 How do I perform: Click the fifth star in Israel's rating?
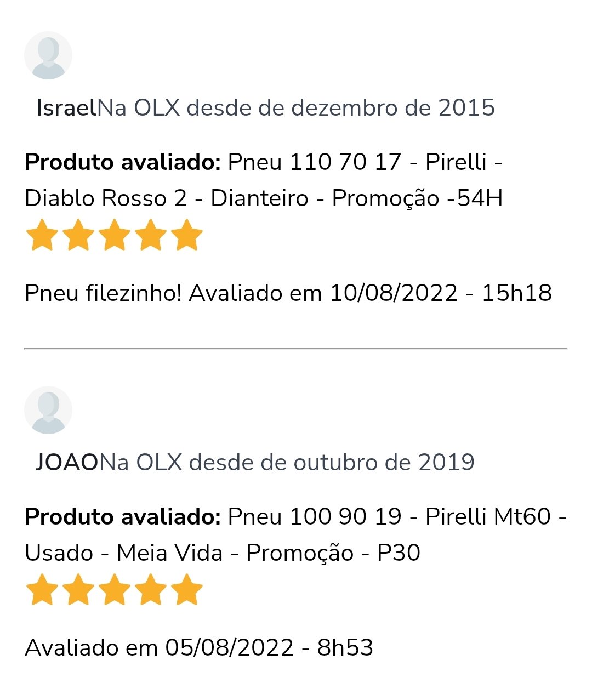coord(187,235)
